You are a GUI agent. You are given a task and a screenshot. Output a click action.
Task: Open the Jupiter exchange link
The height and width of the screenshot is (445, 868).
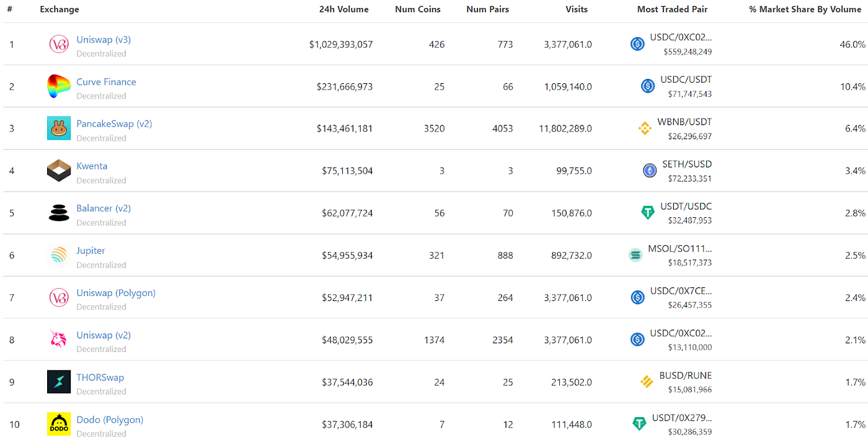[91, 251]
